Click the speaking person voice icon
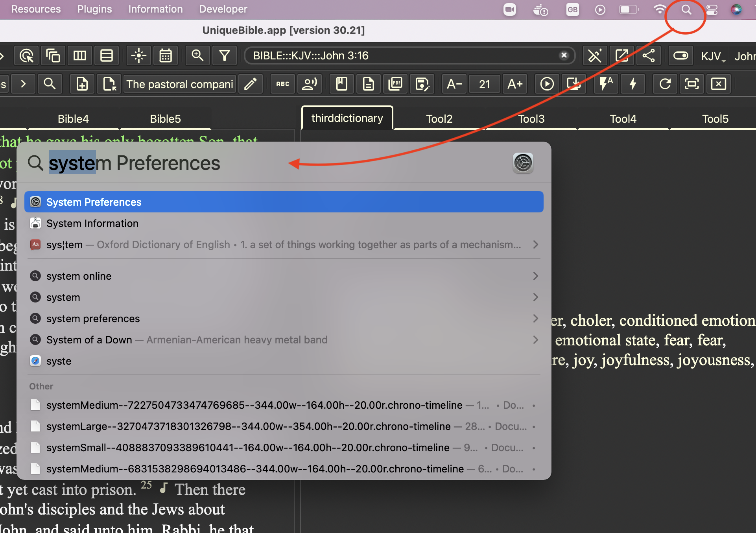 tap(310, 84)
